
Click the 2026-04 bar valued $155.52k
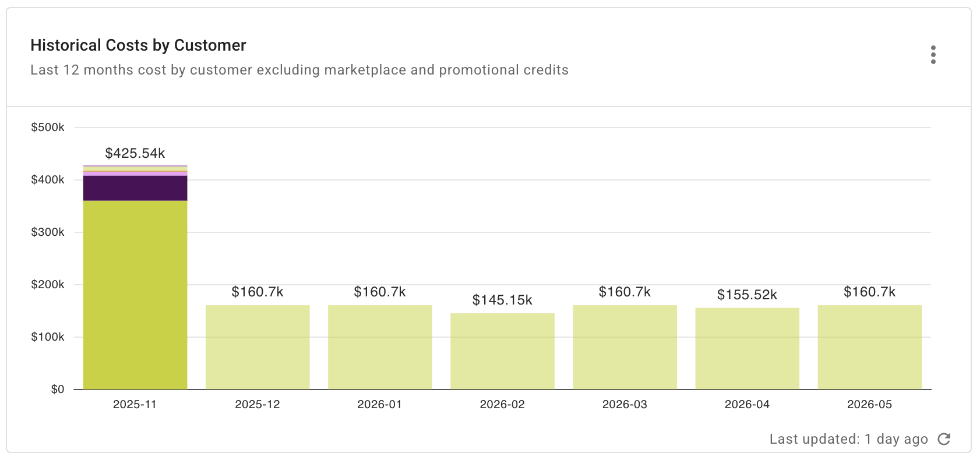pos(747,349)
